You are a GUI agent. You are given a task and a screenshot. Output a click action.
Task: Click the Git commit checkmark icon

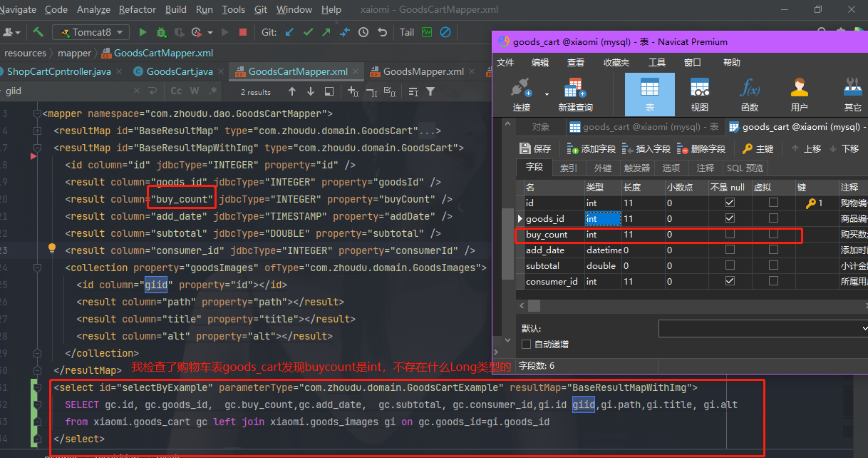coord(308,32)
